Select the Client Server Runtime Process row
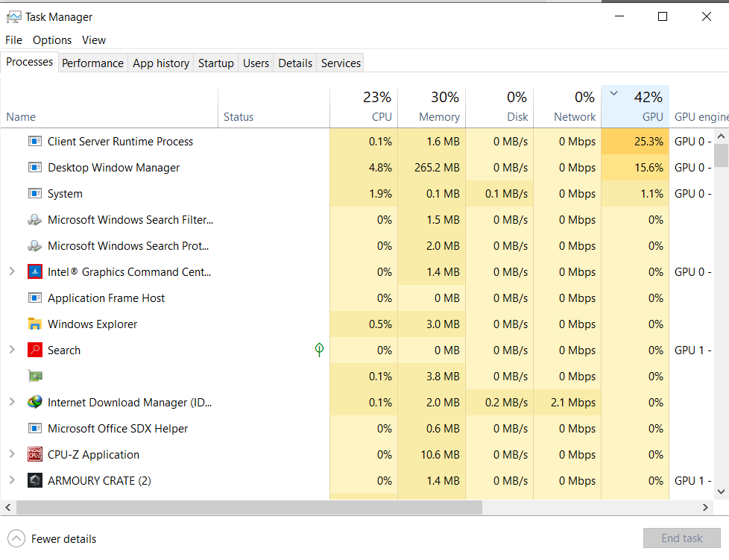The image size is (729, 560). [x=357, y=142]
